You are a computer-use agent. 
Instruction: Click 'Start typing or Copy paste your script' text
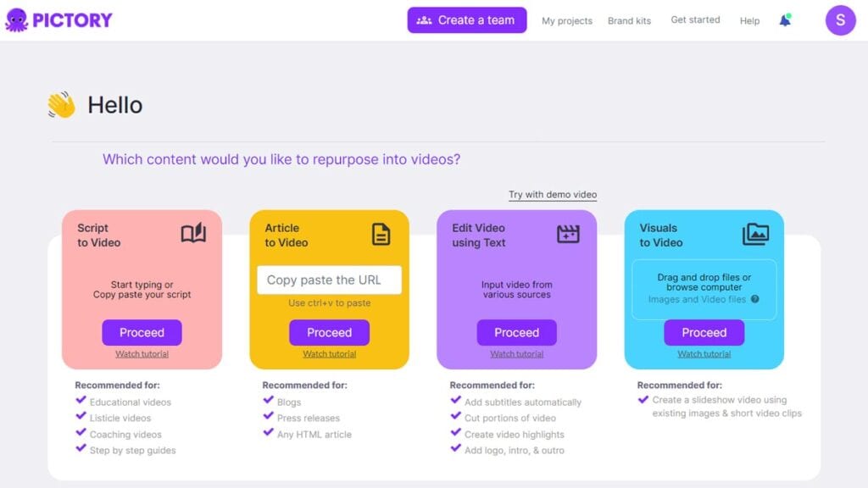coord(142,290)
